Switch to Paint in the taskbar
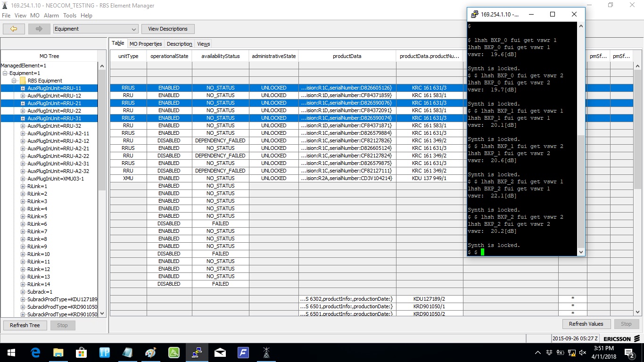The width and height of the screenshot is (644, 362). pyautogui.click(x=150, y=352)
